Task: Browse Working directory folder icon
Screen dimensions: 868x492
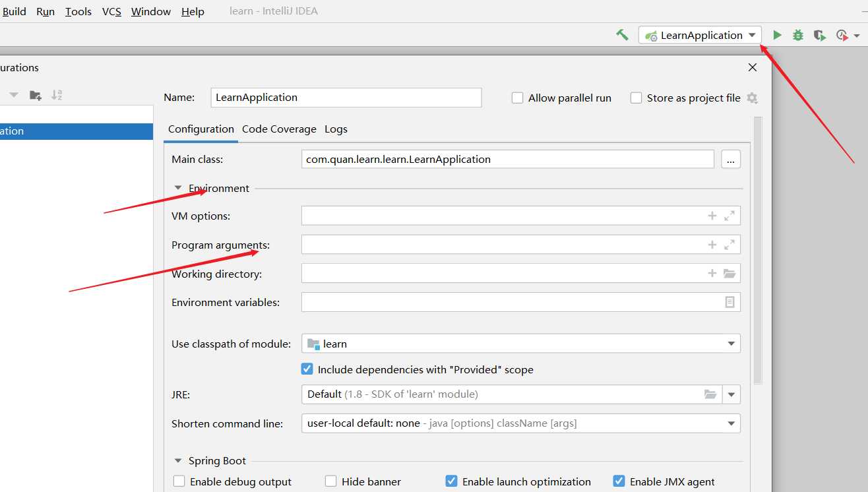Action: (729, 273)
